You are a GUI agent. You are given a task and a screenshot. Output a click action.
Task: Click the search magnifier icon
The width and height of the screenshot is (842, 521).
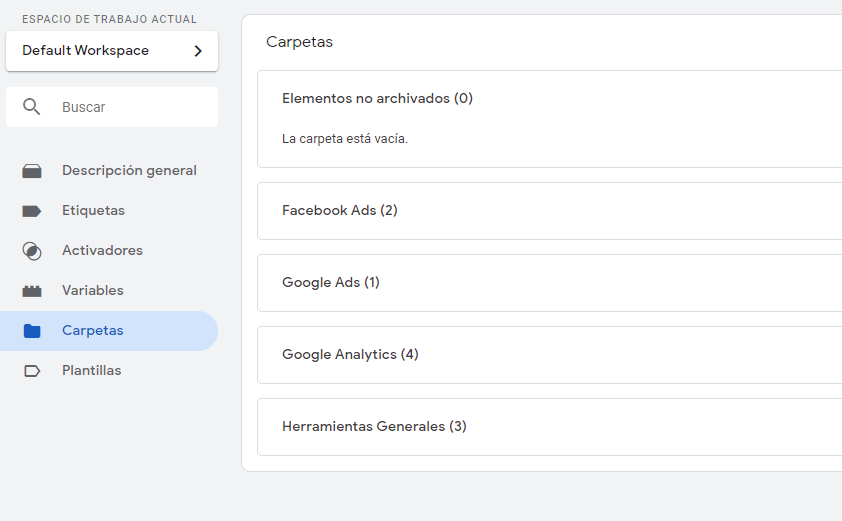(x=32, y=107)
